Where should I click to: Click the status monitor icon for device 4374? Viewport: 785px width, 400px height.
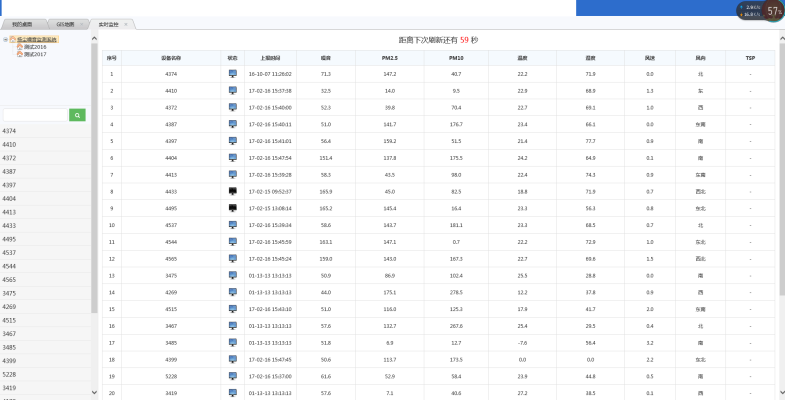click(x=233, y=74)
